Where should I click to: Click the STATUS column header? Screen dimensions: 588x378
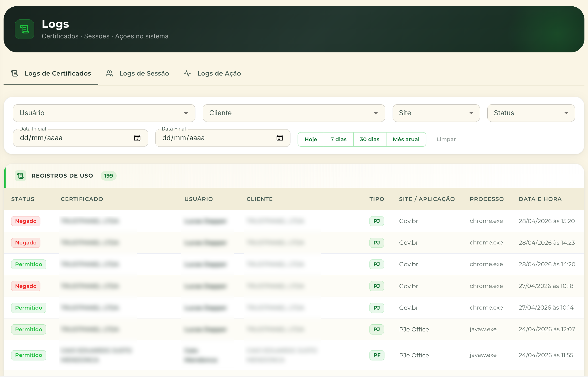tap(23, 199)
